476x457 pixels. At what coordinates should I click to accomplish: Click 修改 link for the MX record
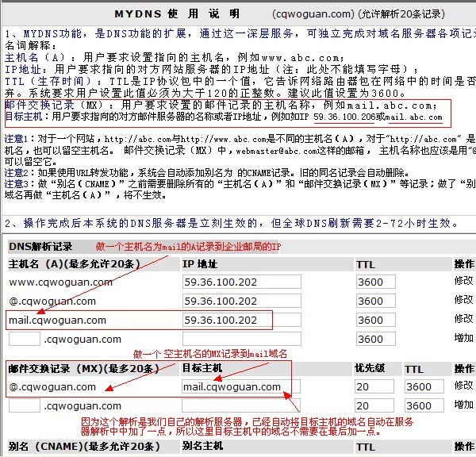[463, 386]
